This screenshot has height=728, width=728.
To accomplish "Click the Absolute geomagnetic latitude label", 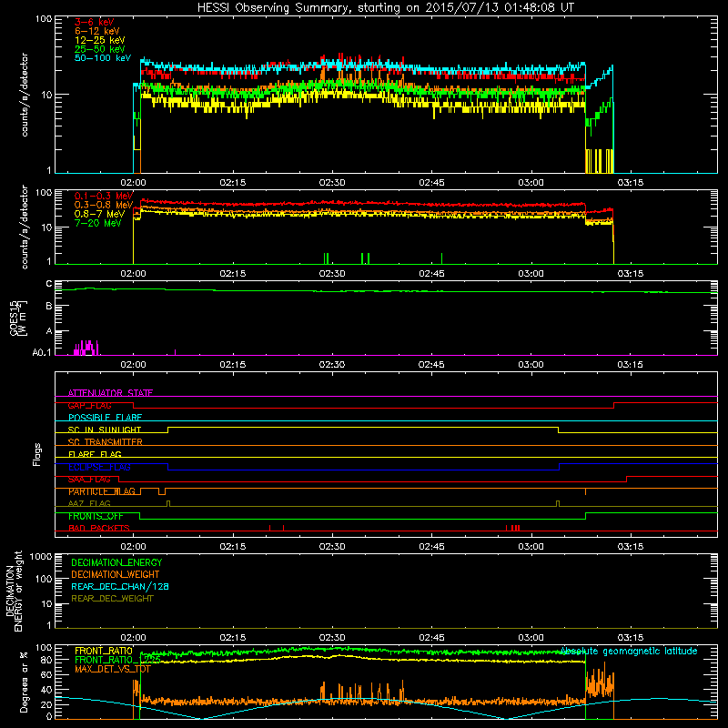I will point(629,651).
